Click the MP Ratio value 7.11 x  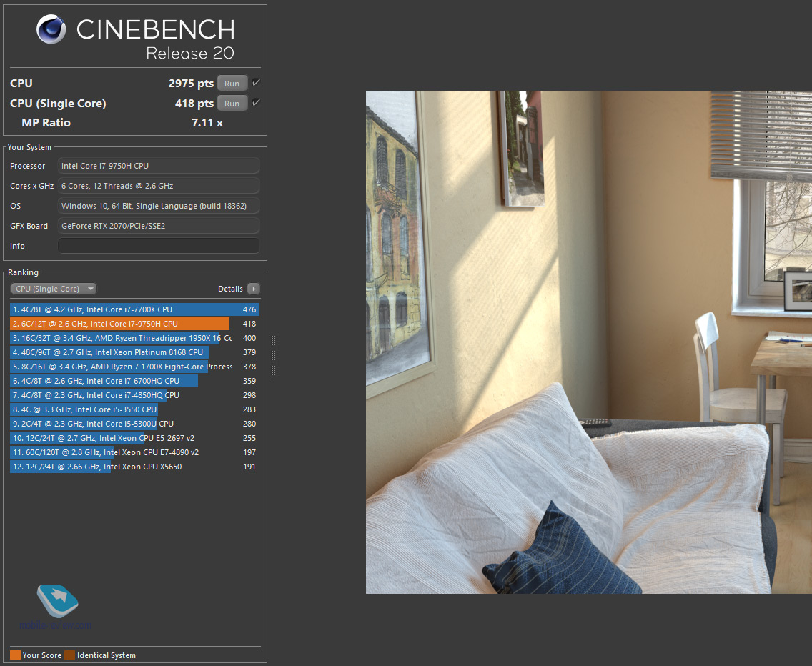(207, 123)
